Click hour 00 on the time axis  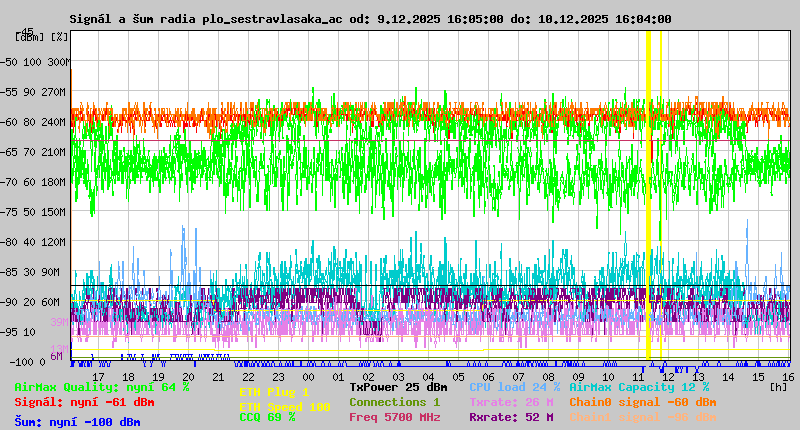click(x=309, y=376)
